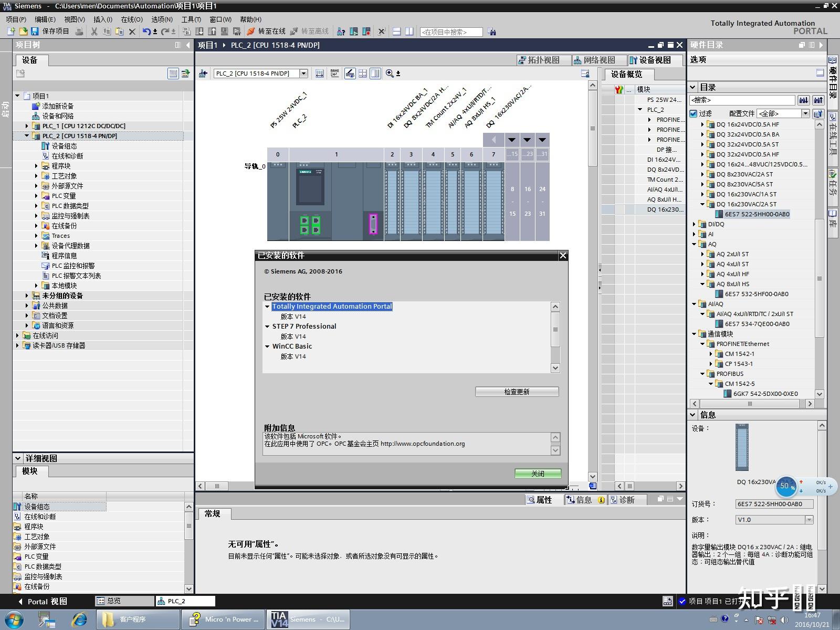Focus the 在项目中搜索 search field
Screen dimensions: 840x630
(451, 32)
